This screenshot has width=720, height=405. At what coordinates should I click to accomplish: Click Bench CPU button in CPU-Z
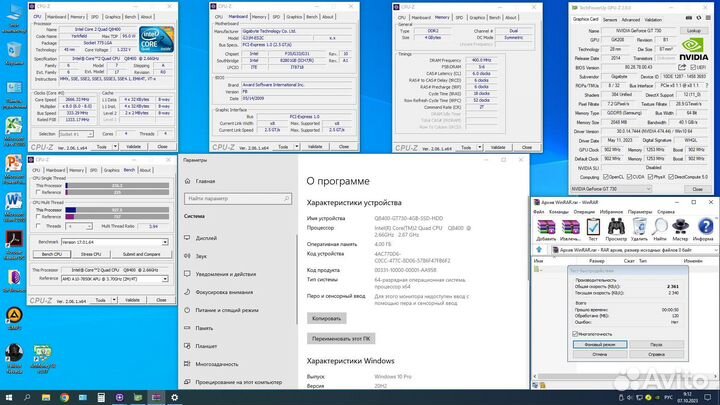pos(51,254)
